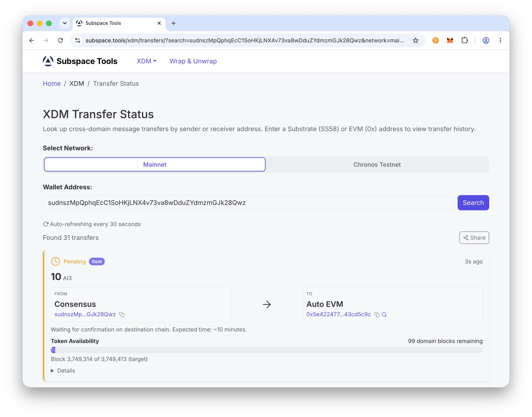Click the Subspace Tools brand title

(x=87, y=61)
